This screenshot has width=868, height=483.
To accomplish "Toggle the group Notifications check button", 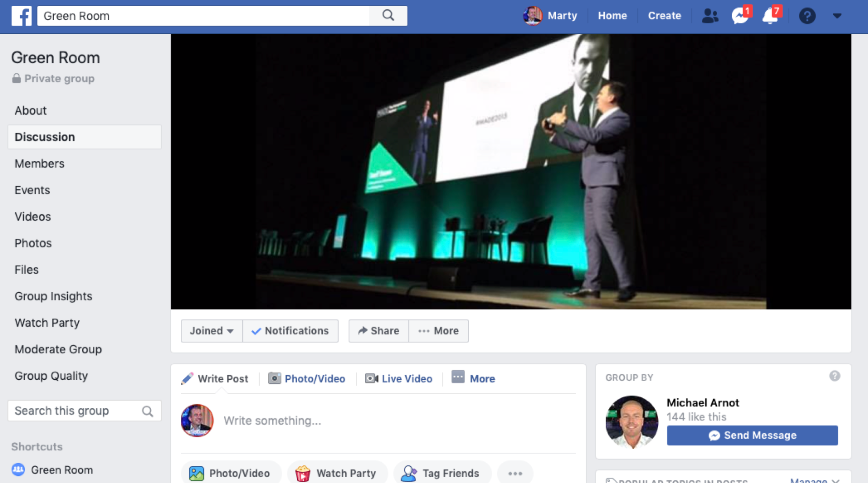I will click(290, 331).
